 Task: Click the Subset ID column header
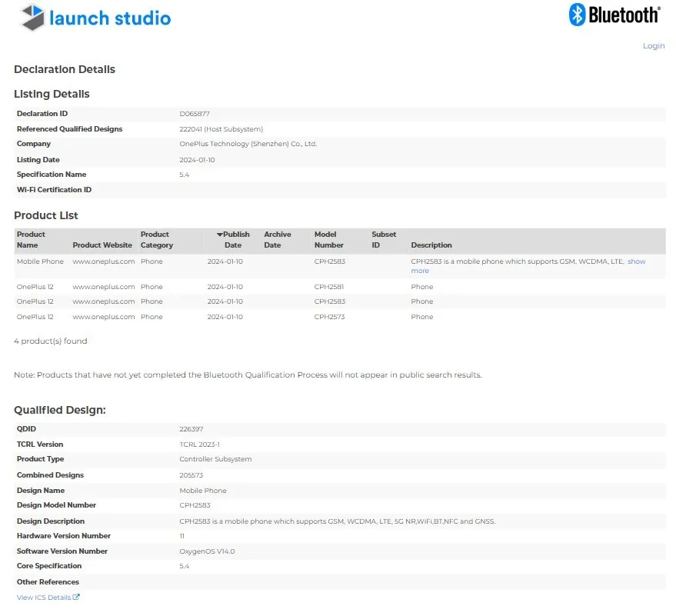coord(384,239)
